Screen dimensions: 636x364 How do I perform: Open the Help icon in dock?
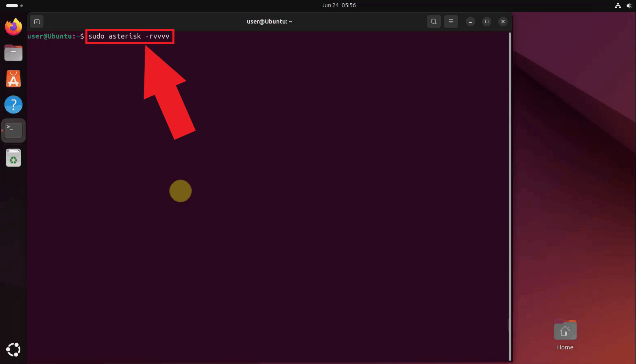pyautogui.click(x=13, y=105)
